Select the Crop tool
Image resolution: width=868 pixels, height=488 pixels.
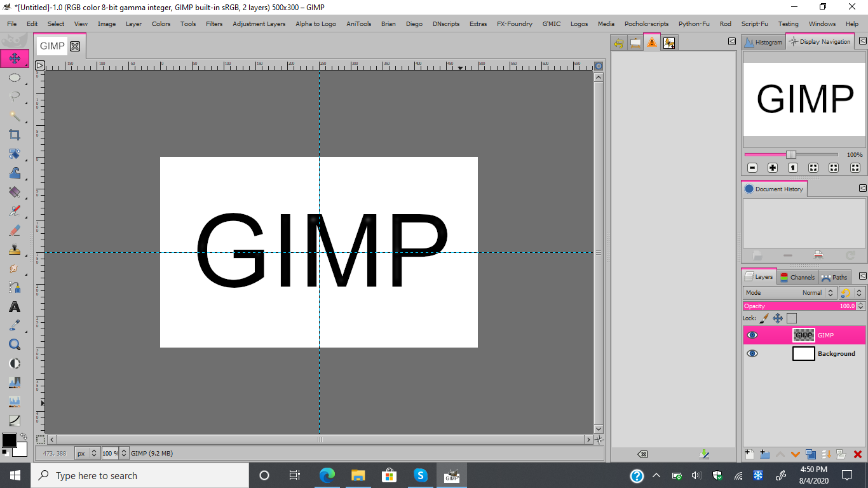(14, 135)
